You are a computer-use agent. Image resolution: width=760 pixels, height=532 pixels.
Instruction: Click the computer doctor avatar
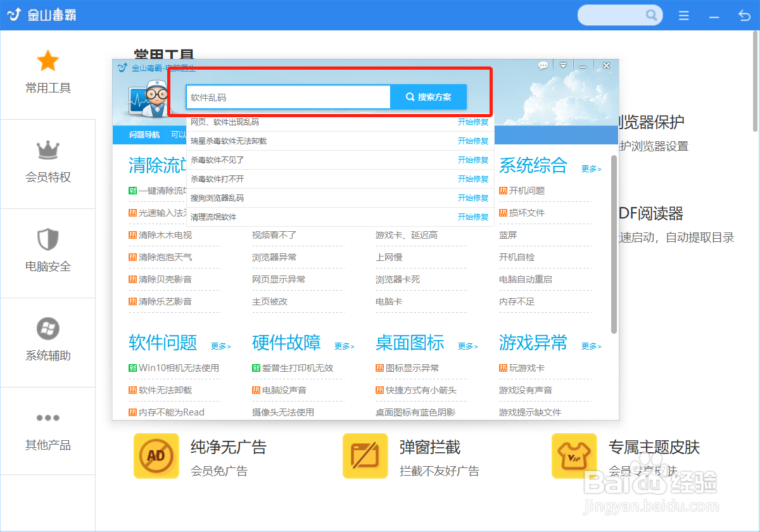[148, 100]
